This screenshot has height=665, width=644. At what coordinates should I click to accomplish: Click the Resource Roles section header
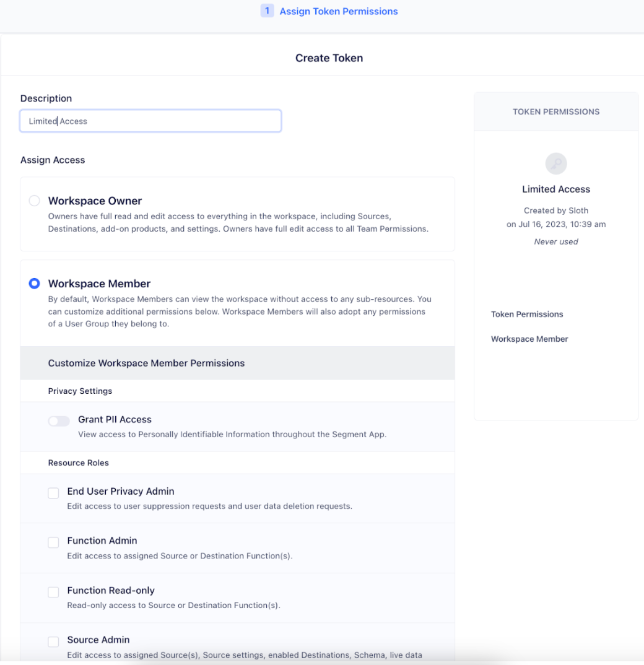pos(78,463)
